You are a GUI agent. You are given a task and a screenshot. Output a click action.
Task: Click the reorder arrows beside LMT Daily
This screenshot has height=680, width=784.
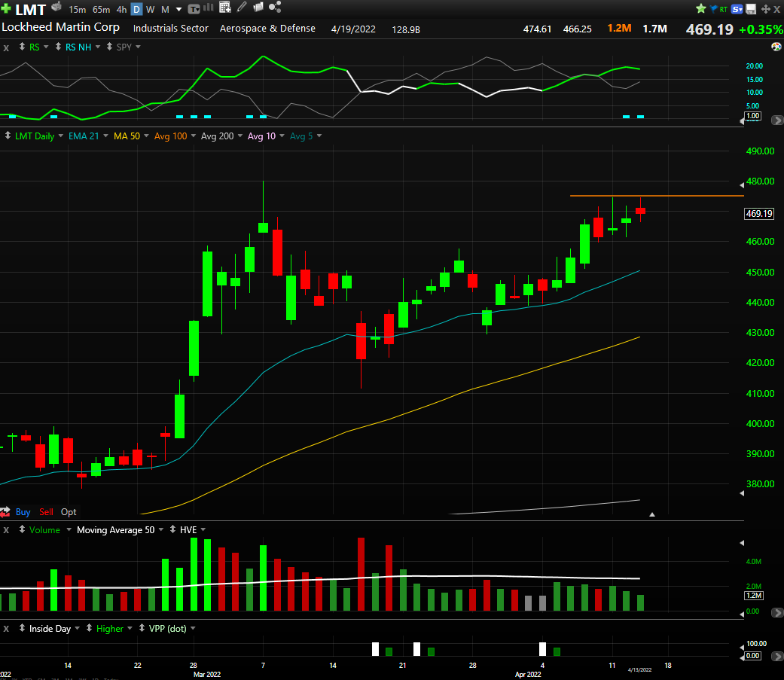point(8,136)
